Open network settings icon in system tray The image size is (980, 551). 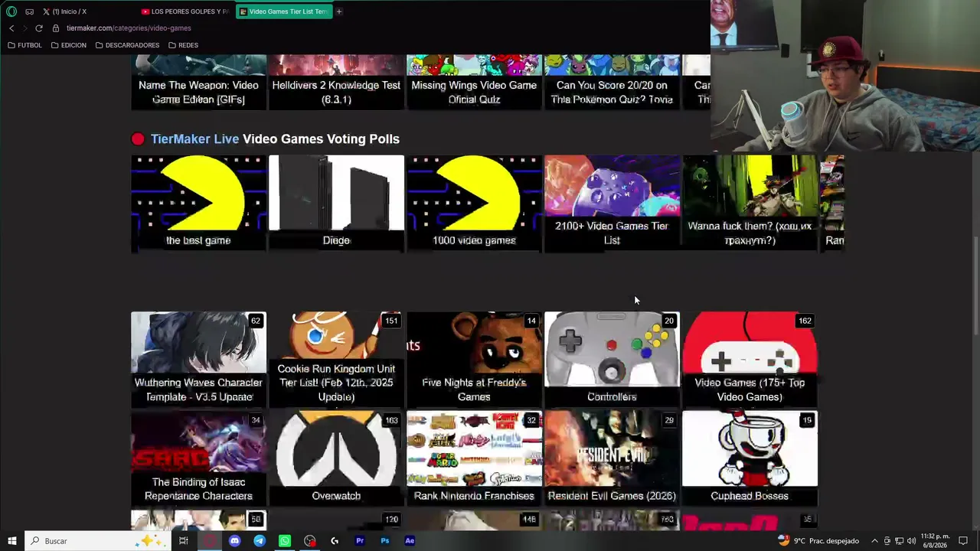point(900,541)
